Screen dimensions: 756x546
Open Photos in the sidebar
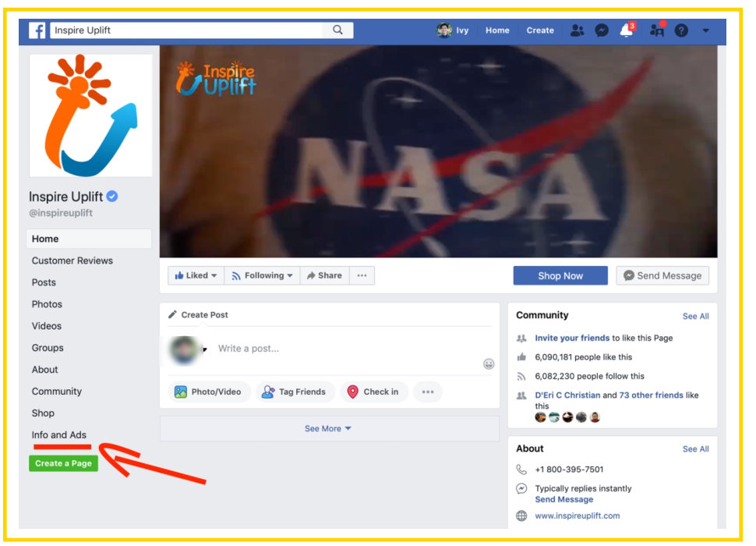pos(47,304)
